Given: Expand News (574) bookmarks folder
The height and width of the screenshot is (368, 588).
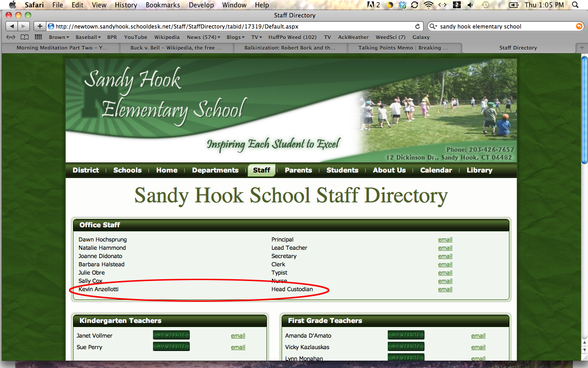Looking at the screenshot, I should click(204, 37).
